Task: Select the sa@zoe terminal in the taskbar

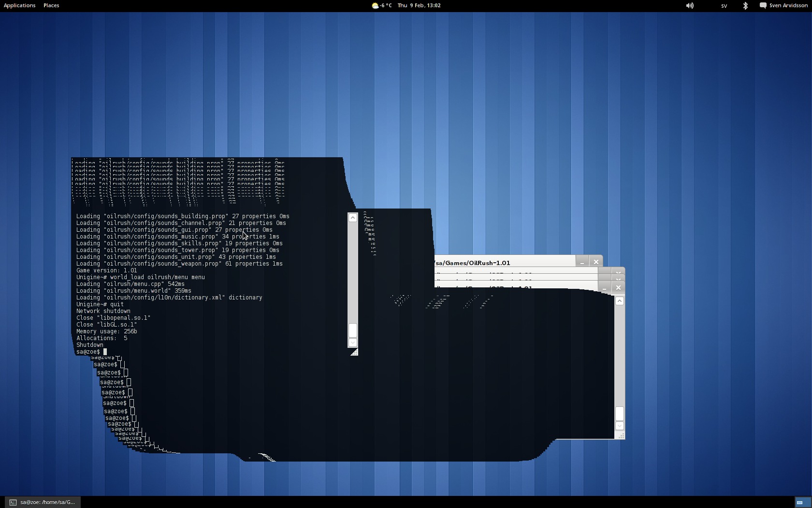Action: [x=43, y=502]
